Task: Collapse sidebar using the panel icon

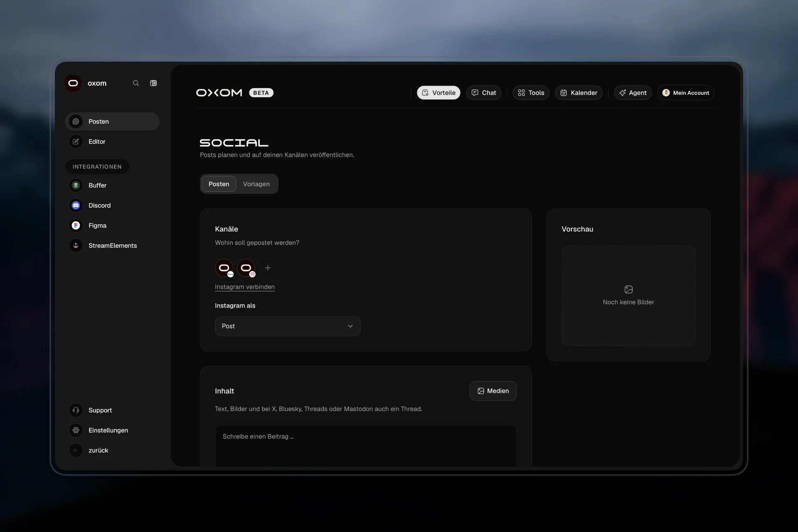Action: coord(153,83)
